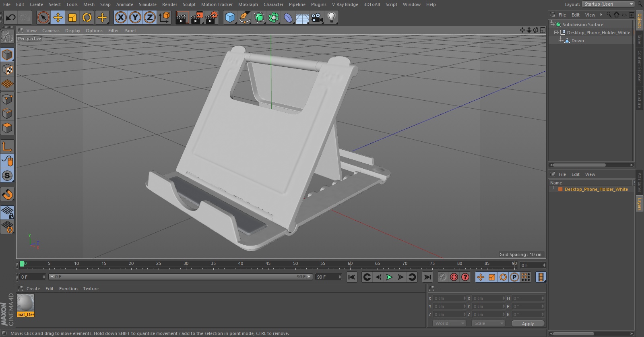Open the Deformer bend icon
644x337 pixels.
[x=288, y=17]
